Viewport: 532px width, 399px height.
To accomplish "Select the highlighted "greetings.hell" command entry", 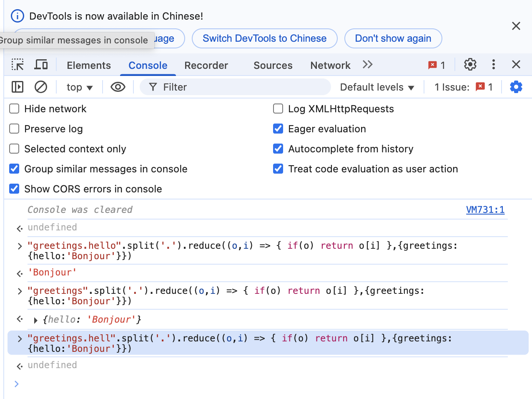I will 268,343.
